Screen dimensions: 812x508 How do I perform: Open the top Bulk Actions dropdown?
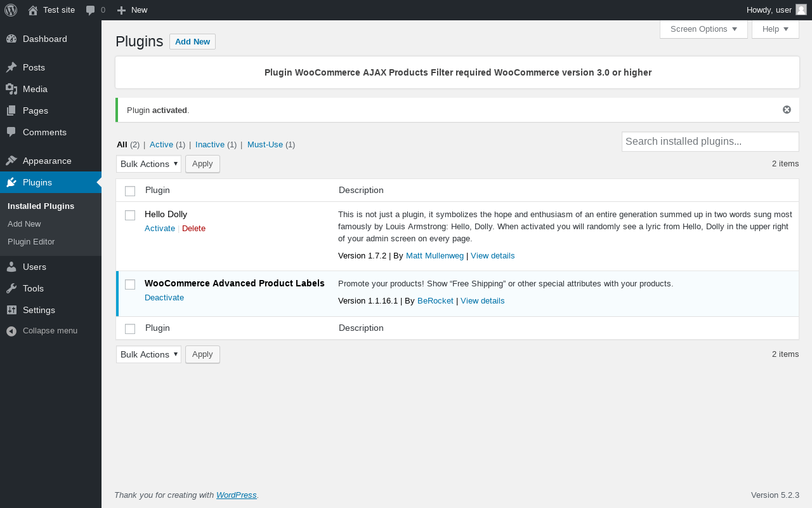(x=148, y=164)
